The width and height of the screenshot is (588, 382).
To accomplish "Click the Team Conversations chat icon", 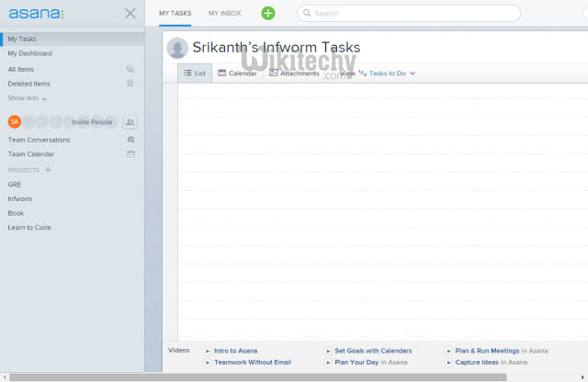I will 130,140.
